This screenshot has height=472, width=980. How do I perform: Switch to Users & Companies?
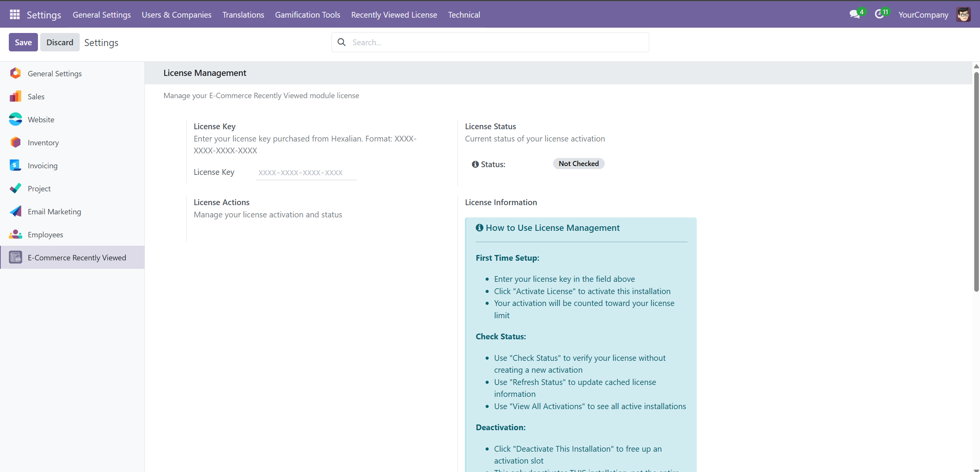coord(176,15)
